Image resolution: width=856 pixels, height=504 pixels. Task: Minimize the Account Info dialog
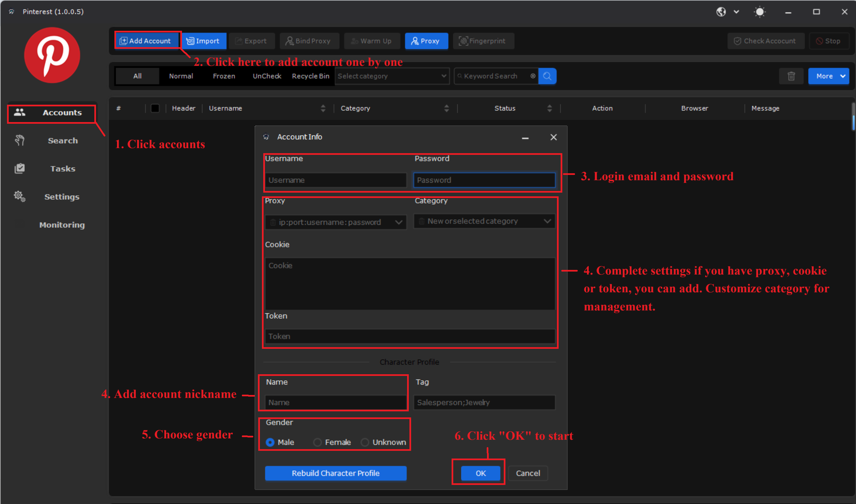[525, 137]
